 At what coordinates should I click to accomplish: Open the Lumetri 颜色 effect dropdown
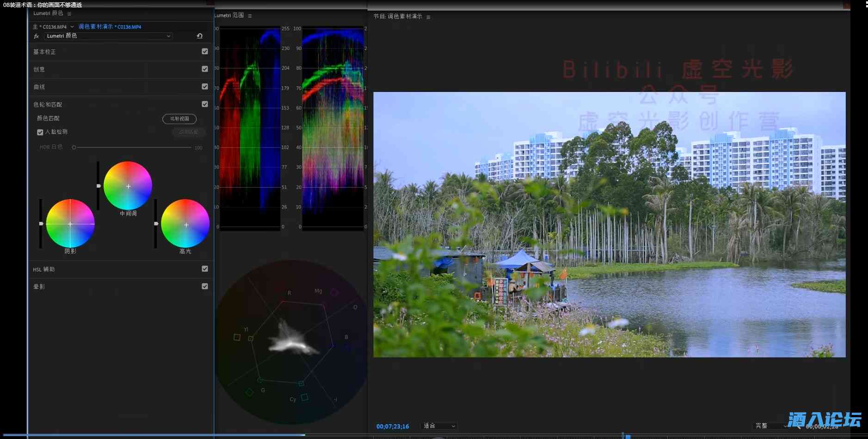[x=108, y=36]
